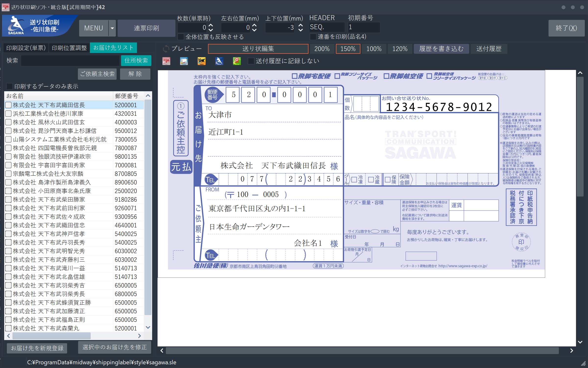
Task: Click the 初期番号 initial number field
Action: point(364,27)
